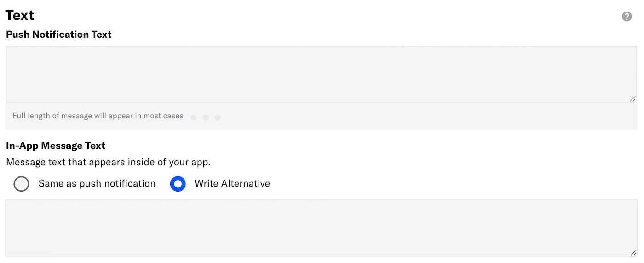
Task: Click the "Message text that appears inside" description
Action: click(108, 162)
